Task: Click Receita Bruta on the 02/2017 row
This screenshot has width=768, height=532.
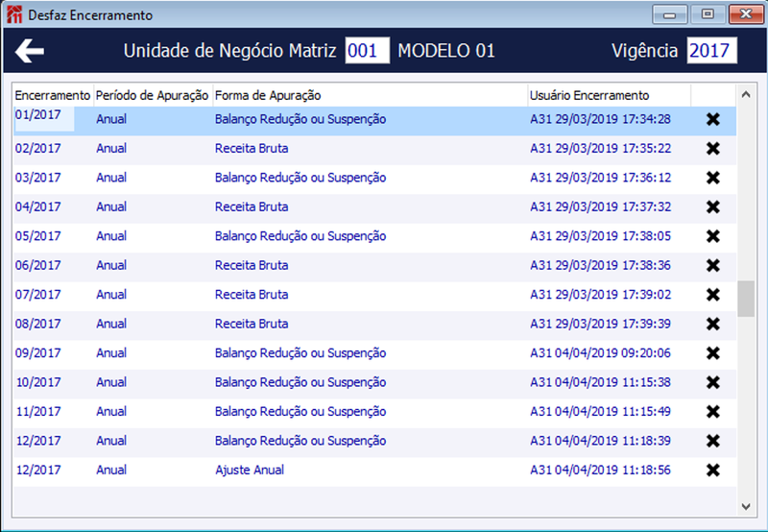Action: pos(252,149)
